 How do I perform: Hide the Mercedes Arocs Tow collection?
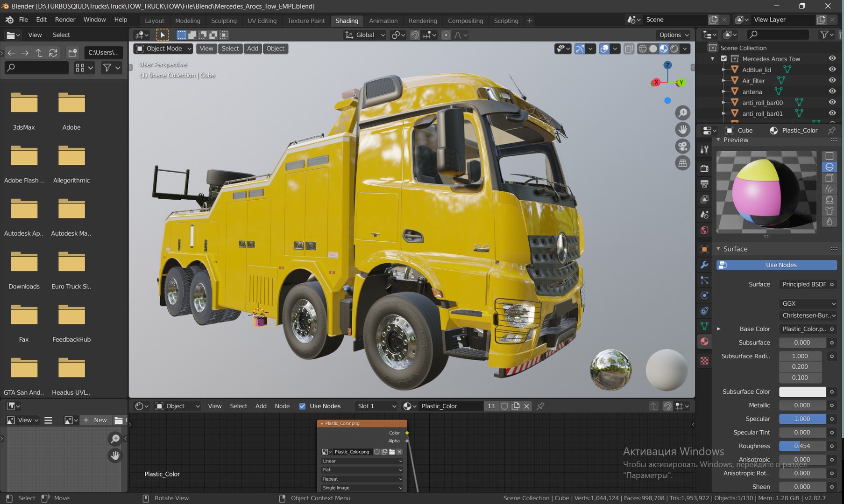[x=832, y=58]
